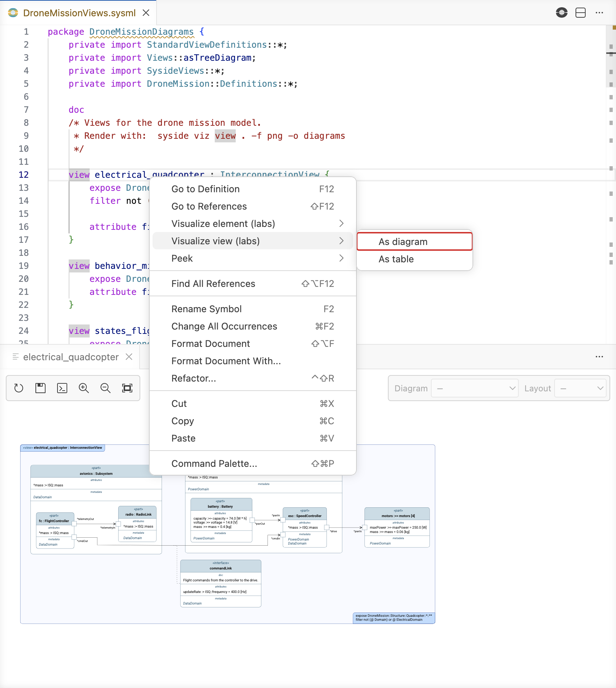
Task: Open the Layout dropdown
Action: pyautogui.click(x=580, y=388)
